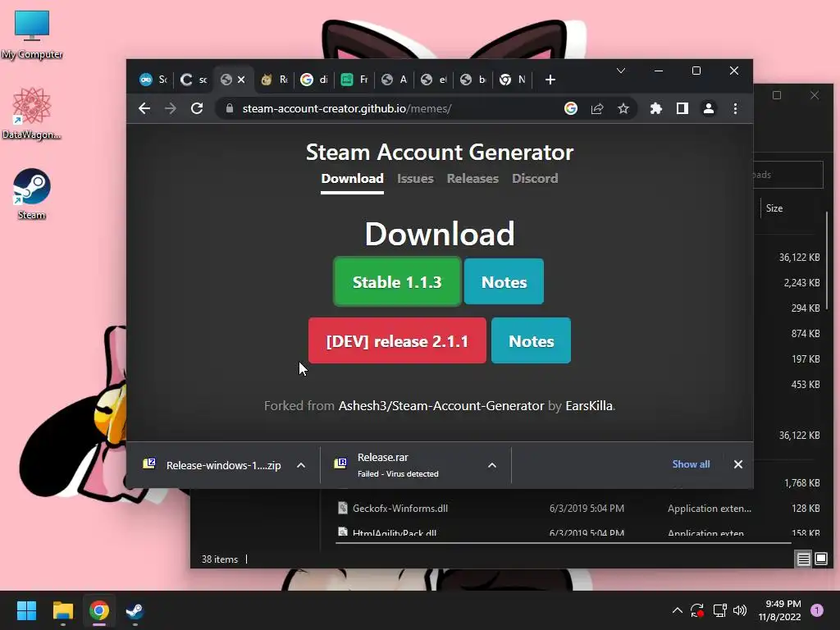Viewport: 840px width, 630px height.
Task: Switch to the 'A' tab
Action: pyautogui.click(x=394, y=80)
